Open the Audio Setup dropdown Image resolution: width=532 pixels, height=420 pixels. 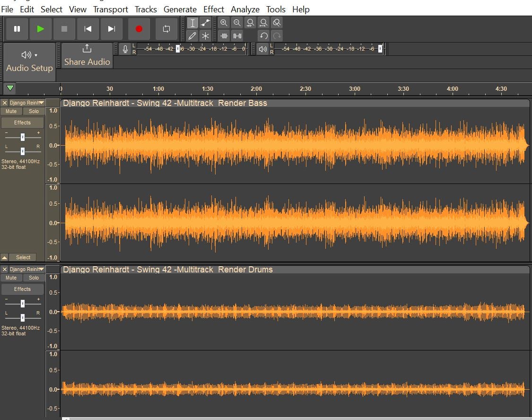pos(29,62)
